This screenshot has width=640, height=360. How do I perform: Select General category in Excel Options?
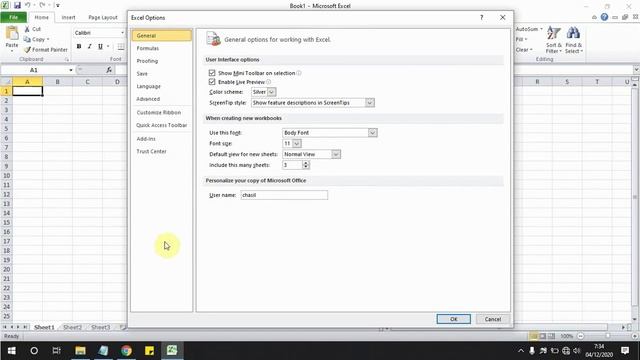click(162, 36)
